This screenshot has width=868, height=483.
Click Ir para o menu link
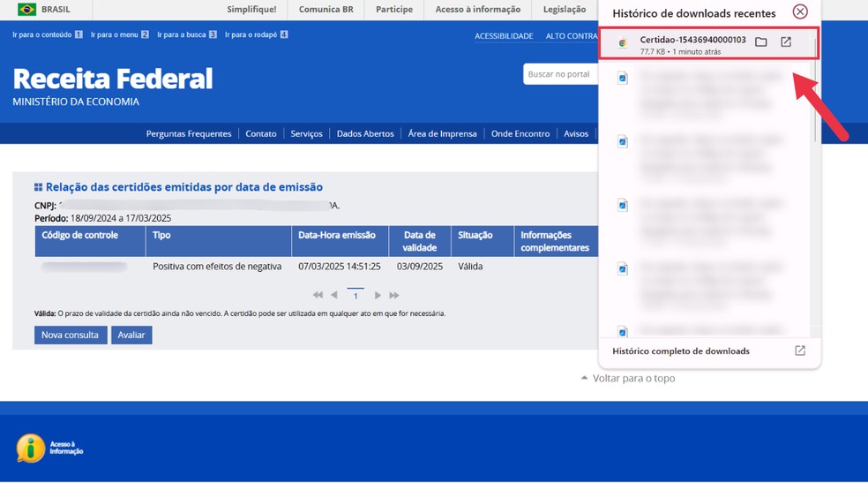pos(120,34)
